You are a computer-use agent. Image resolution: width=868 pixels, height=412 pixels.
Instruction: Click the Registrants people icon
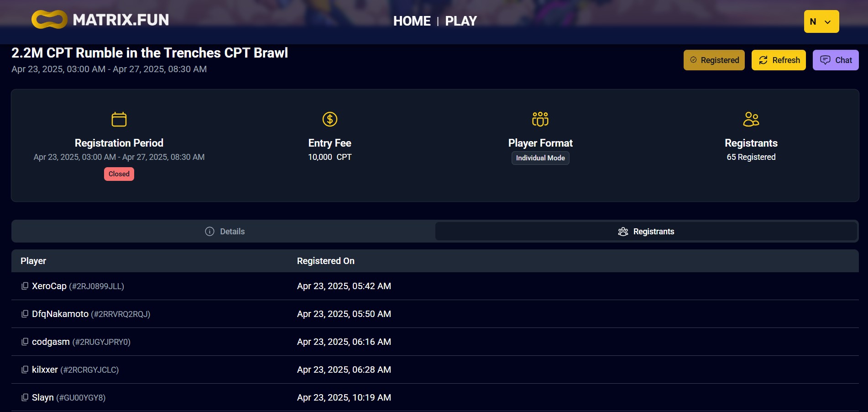(751, 119)
